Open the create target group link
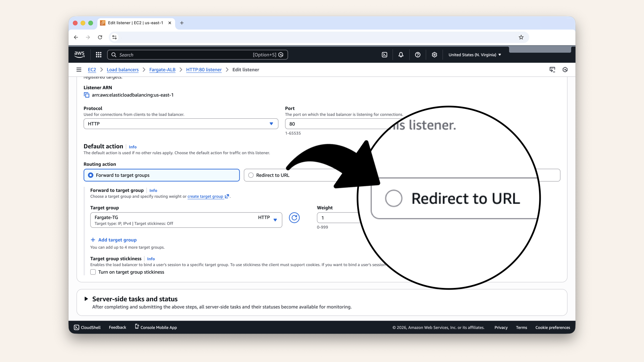This screenshot has height=362, width=644. 206,196
